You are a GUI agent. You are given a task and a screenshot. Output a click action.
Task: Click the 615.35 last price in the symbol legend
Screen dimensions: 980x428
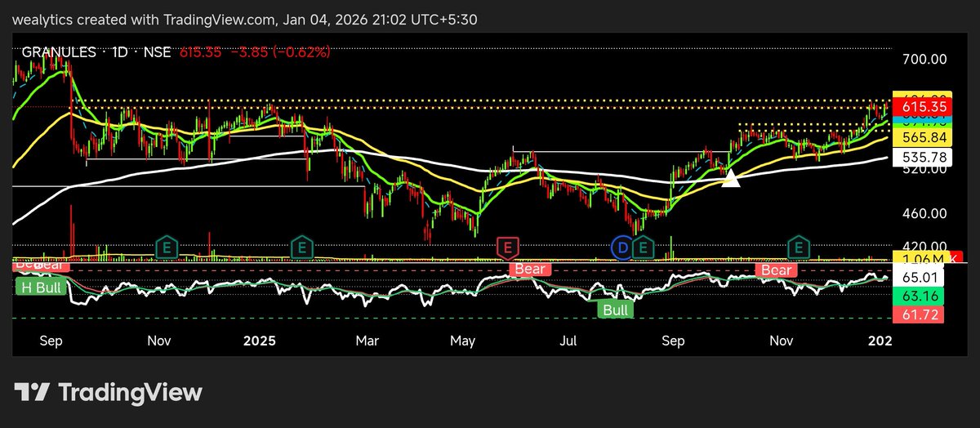pos(199,51)
